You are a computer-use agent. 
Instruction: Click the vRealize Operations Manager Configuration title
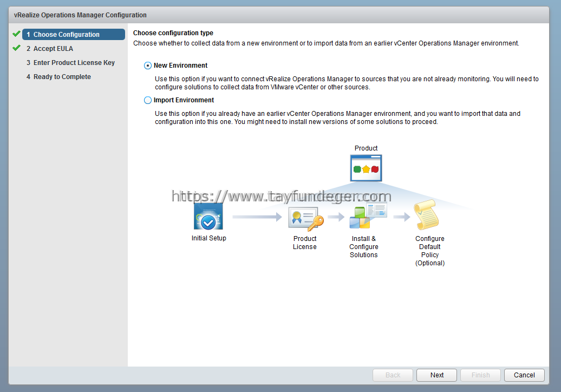[x=81, y=15]
